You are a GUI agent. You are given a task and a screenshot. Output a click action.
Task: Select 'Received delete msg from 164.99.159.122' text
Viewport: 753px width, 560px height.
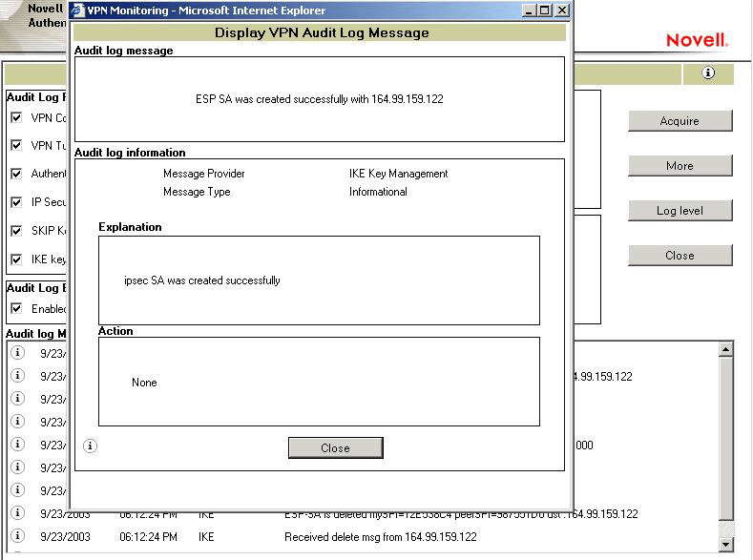381,537
